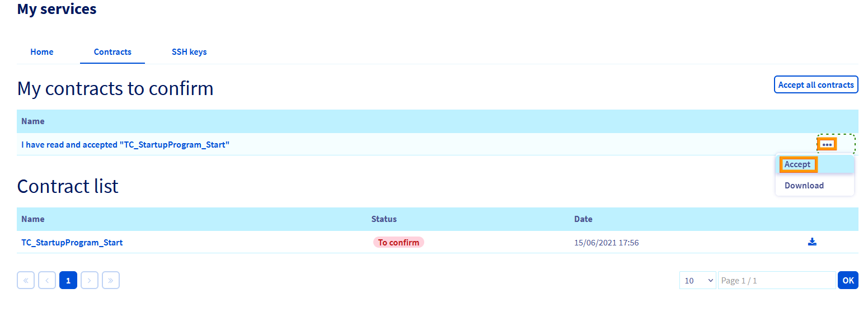Click into the Page 1 / 1 input field
868x312 pixels.
pos(776,281)
